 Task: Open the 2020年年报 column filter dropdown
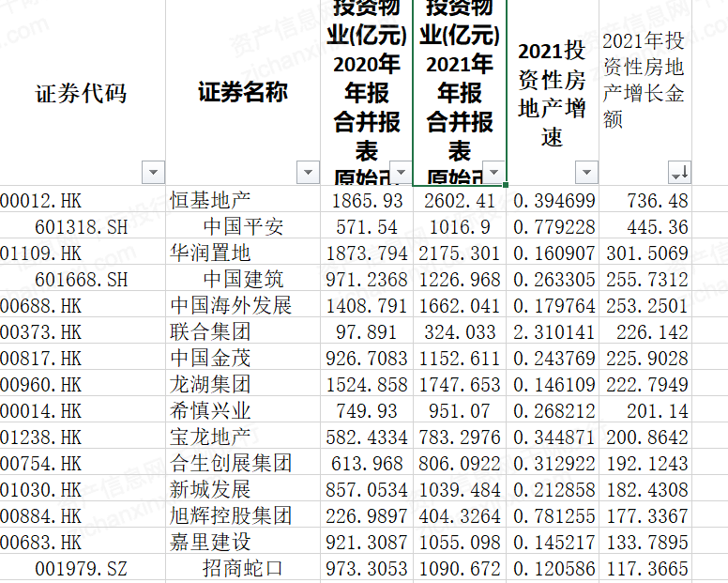401,173
